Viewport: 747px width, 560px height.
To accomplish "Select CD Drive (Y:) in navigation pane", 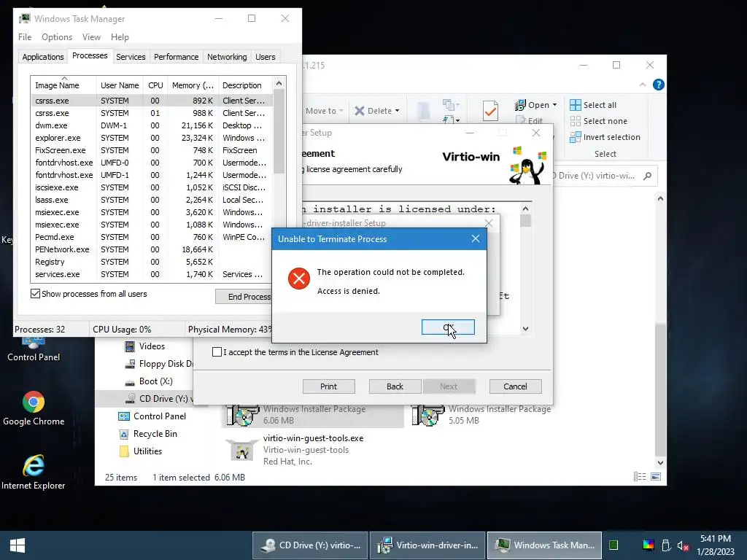I will pos(158,399).
